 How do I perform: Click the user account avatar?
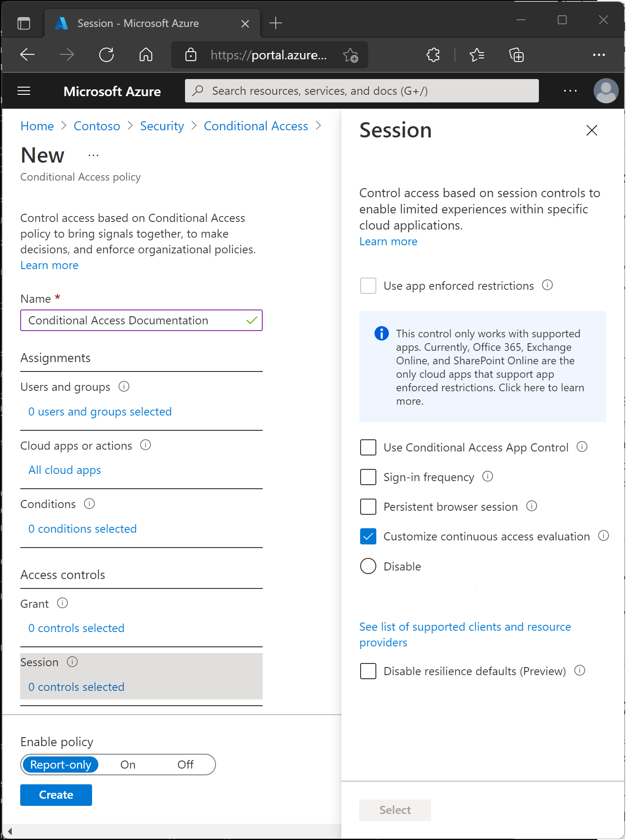[x=606, y=91]
